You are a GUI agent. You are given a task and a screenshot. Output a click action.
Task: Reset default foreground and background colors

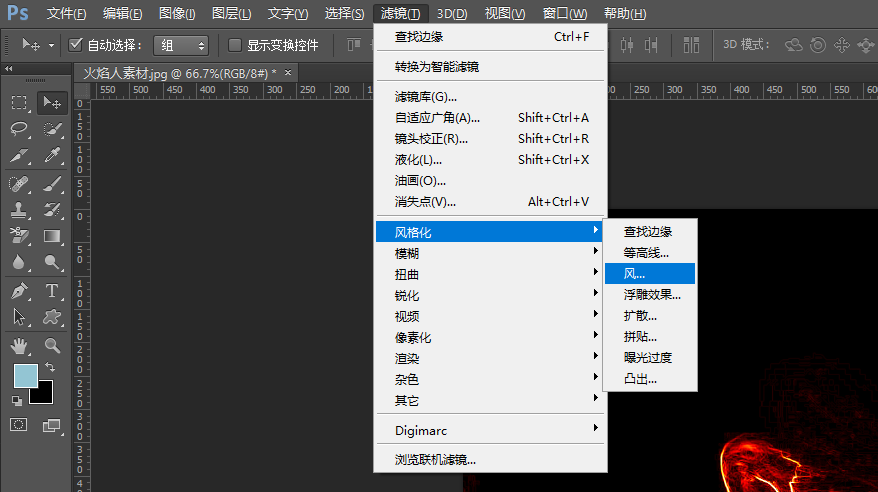[17, 401]
